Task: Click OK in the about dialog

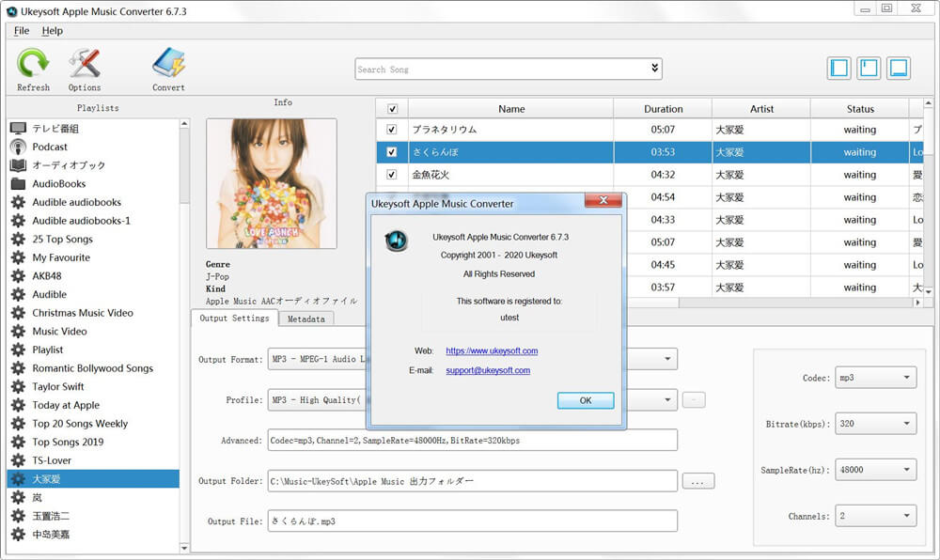Action: pyautogui.click(x=586, y=400)
